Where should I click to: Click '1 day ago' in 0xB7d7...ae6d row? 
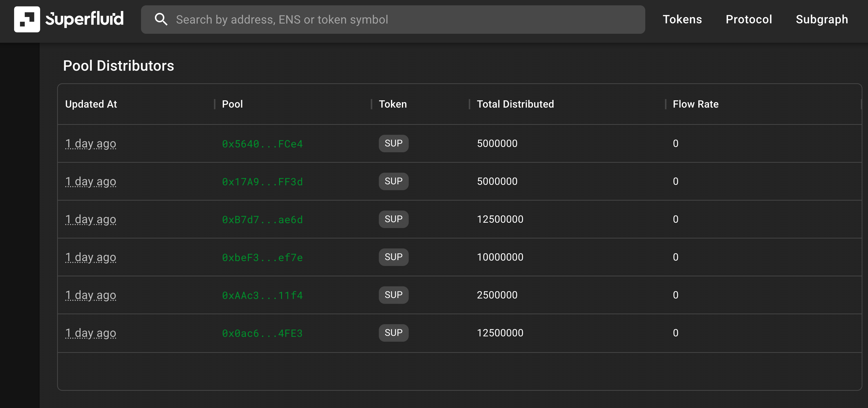[91, 220]
